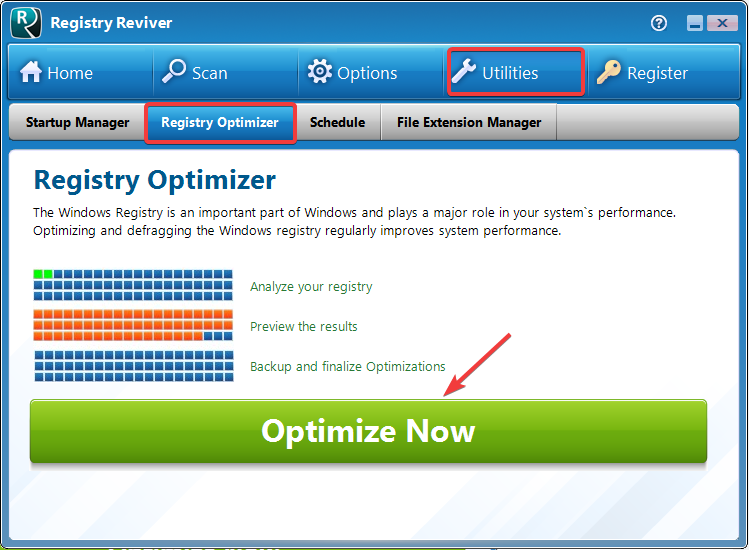Image resolution: width=749 pixels, height=550 pixels.
Task: Select the Registry Optimizer sub-tab
Action: click(x=220, y=123)
